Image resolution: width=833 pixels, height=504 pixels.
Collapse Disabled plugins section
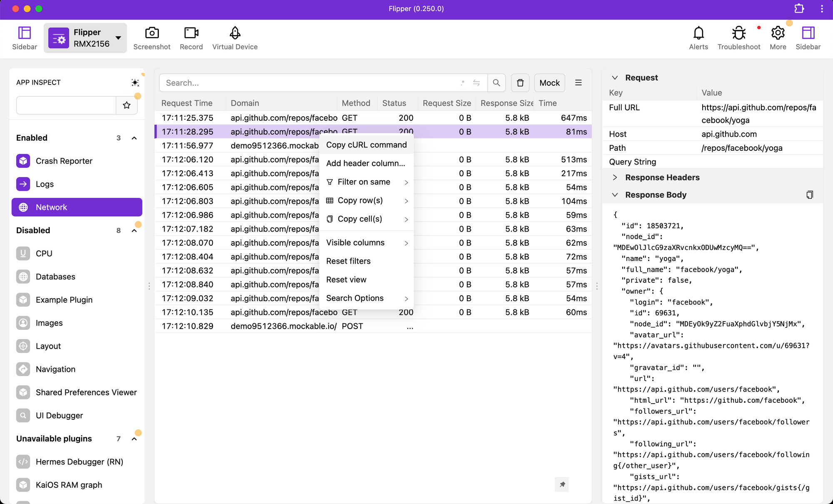coord(134,230)
